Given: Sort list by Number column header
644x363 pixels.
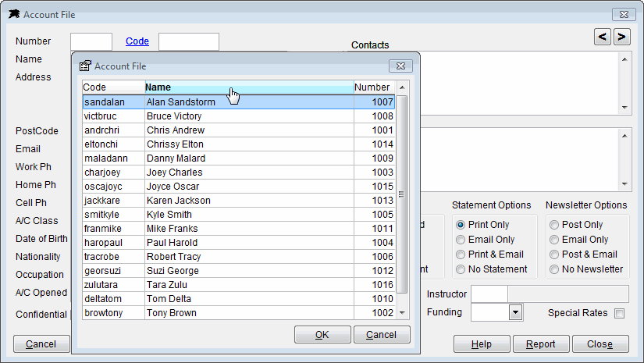Looking at the screenshot, I should point(373,87).
